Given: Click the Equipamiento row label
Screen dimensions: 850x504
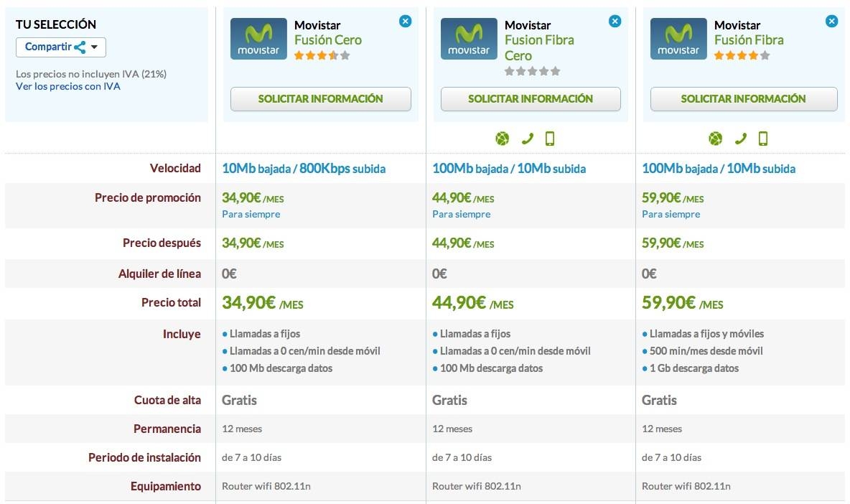Looking at the screenshot, I should [x=165, y=487].
